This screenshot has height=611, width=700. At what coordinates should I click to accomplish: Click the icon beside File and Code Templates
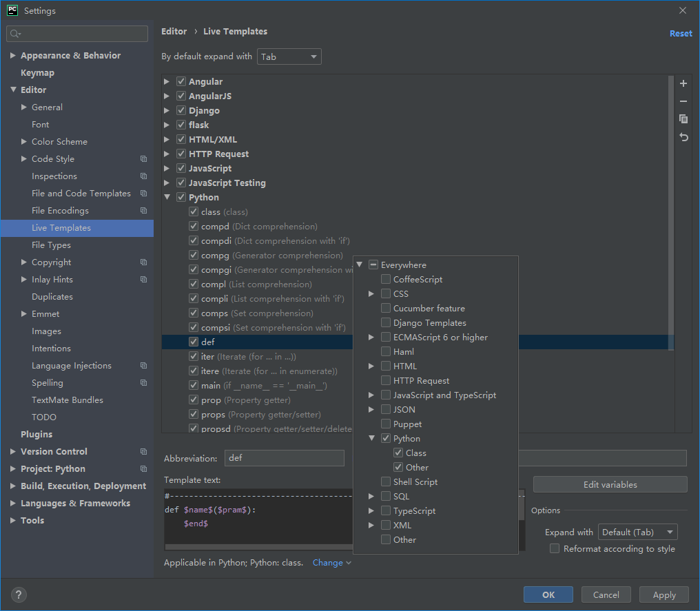pos(143,194)
